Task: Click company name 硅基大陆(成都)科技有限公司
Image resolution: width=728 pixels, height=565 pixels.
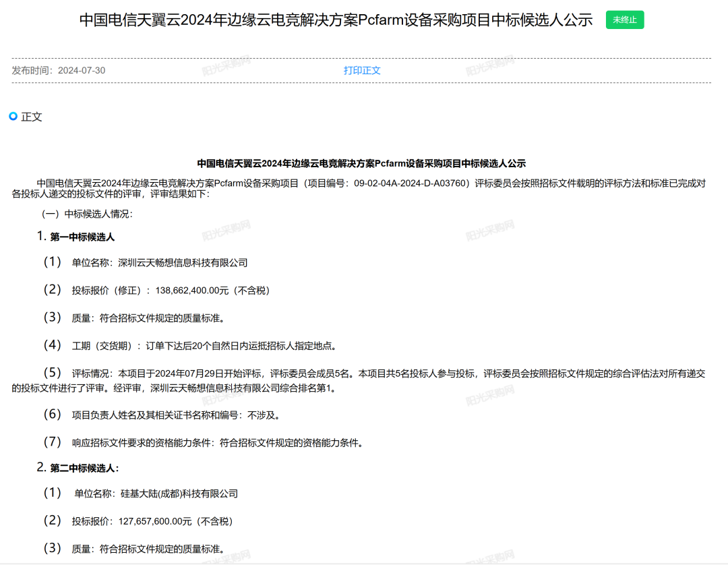Action: 179,494
